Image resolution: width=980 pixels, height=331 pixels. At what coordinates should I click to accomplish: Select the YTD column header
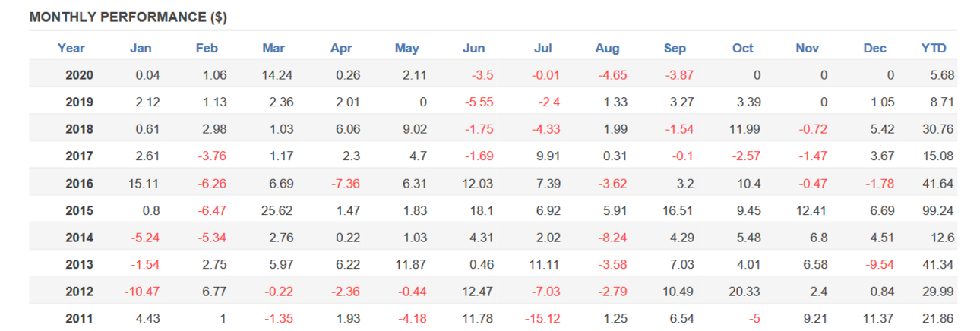934,48
